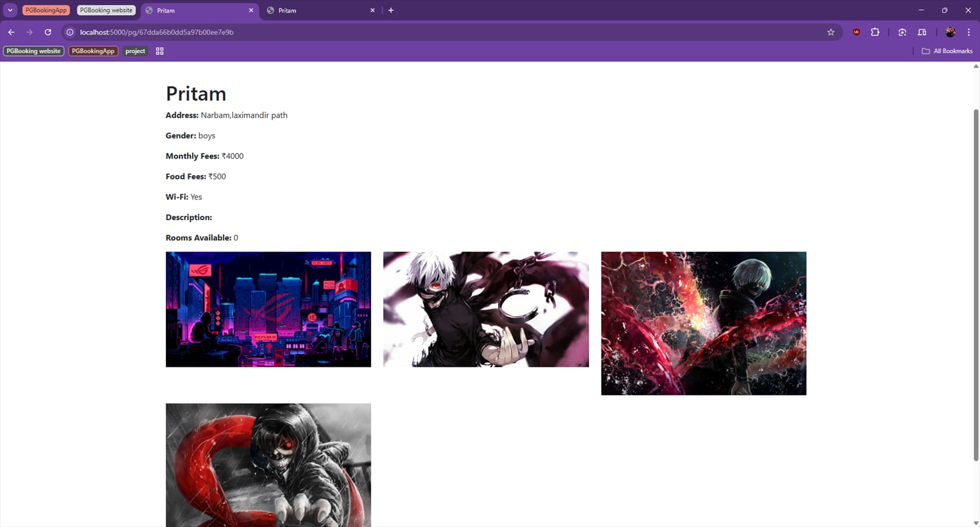Click the Pritam page heading
This screenshot has height=527, width=980.
click(x=196, y=94)
